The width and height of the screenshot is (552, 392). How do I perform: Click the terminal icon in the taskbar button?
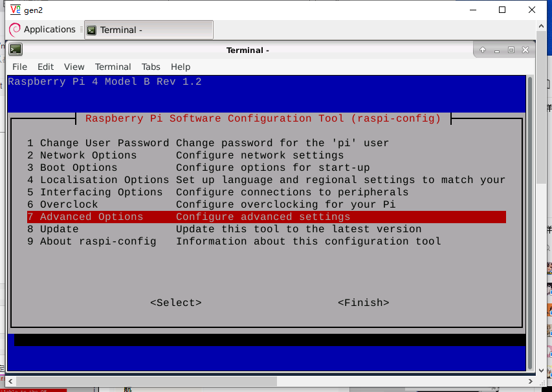click(91, 30)
